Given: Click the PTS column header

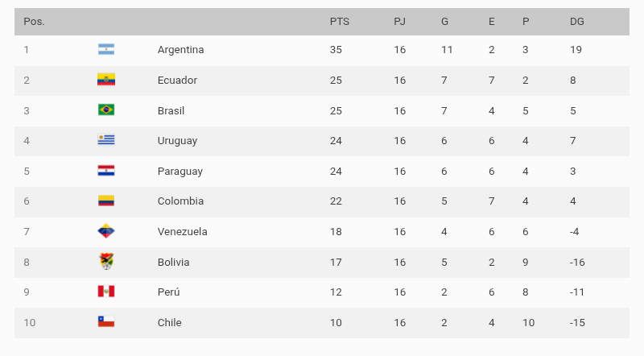Looking at the screenshot, I should (x=339, y=22).
